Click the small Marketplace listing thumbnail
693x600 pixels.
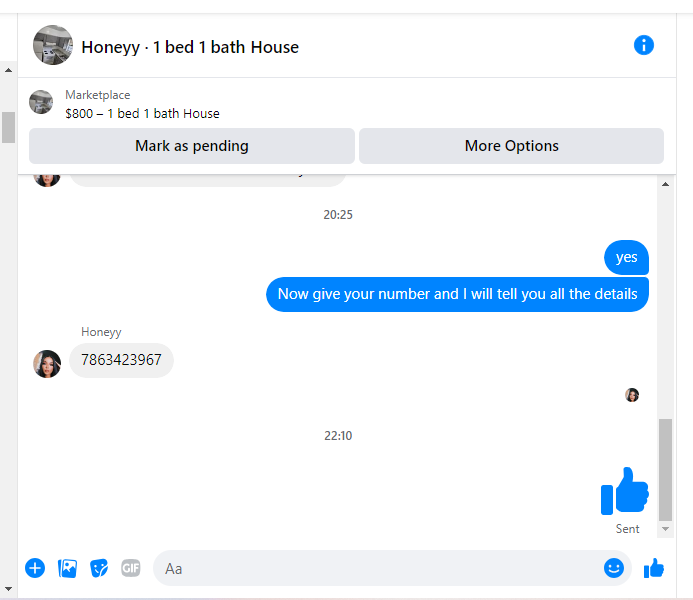coord(41,102)
